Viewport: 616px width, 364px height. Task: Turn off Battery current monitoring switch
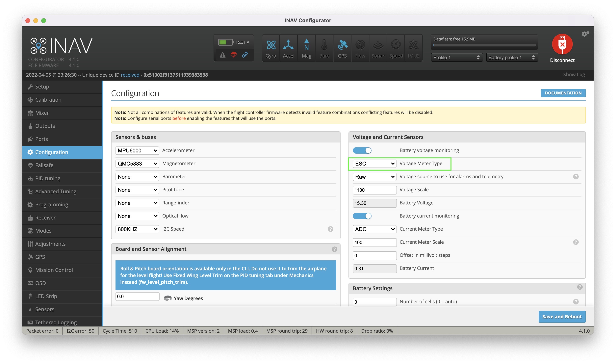tap(362, 216)
